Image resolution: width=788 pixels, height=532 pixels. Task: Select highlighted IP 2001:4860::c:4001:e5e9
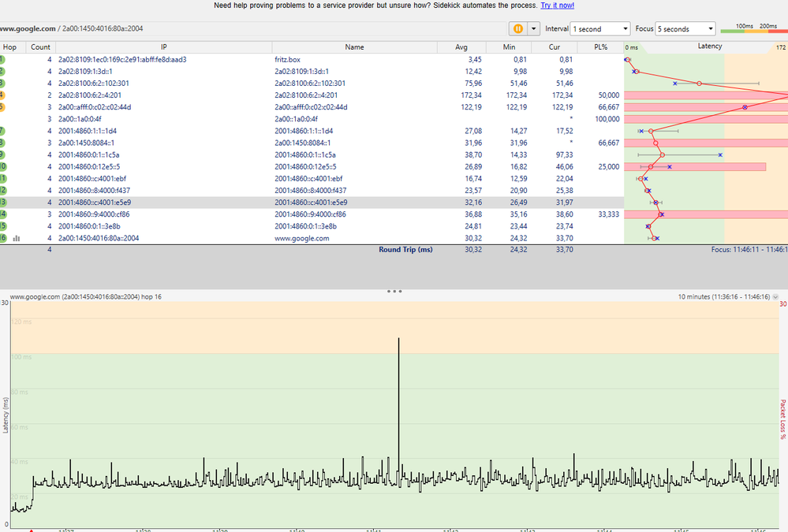click(x=95, y=203)
